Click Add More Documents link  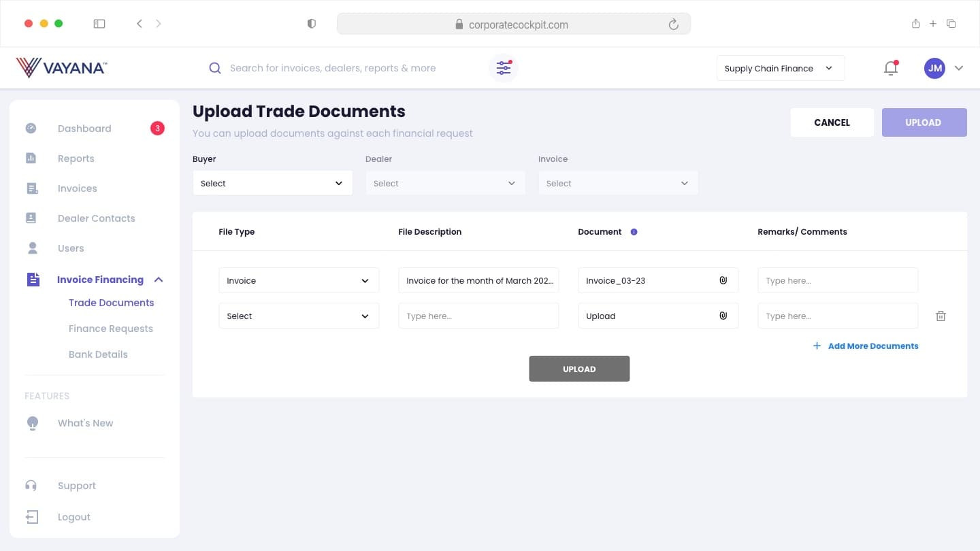coord(873,346)
